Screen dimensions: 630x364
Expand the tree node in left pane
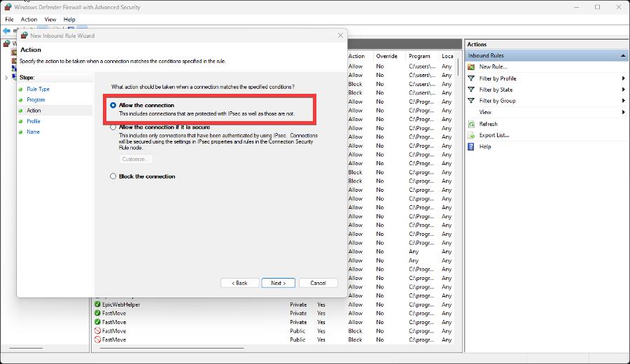pos(6,78)
